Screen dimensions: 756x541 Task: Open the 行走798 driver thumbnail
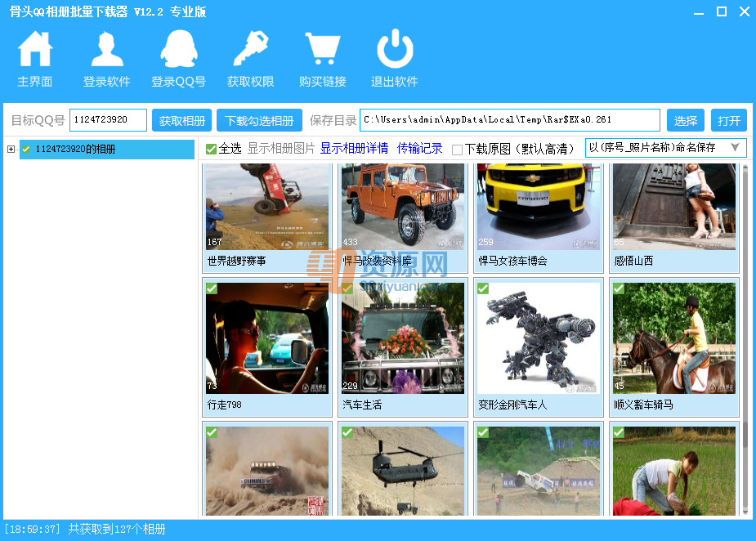pyautogui.click(x=267, y=338)
